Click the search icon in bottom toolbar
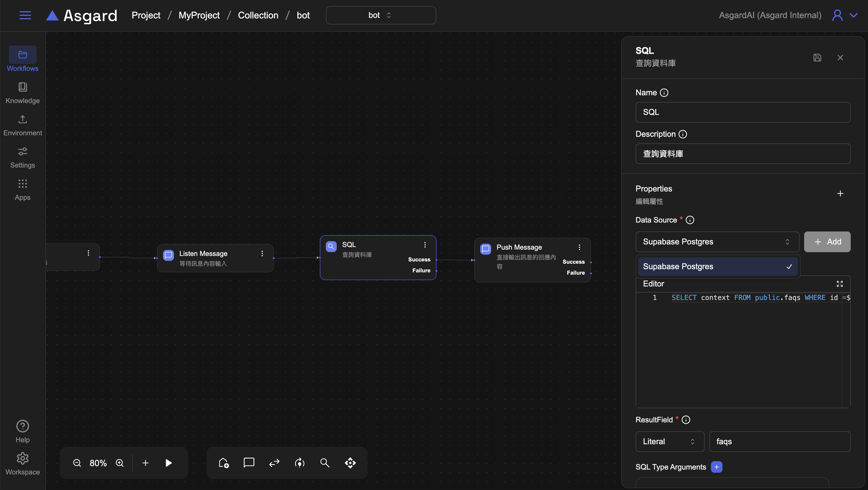Screen dimensions: 868x490 pyautogui.click(x=324, y=463)
